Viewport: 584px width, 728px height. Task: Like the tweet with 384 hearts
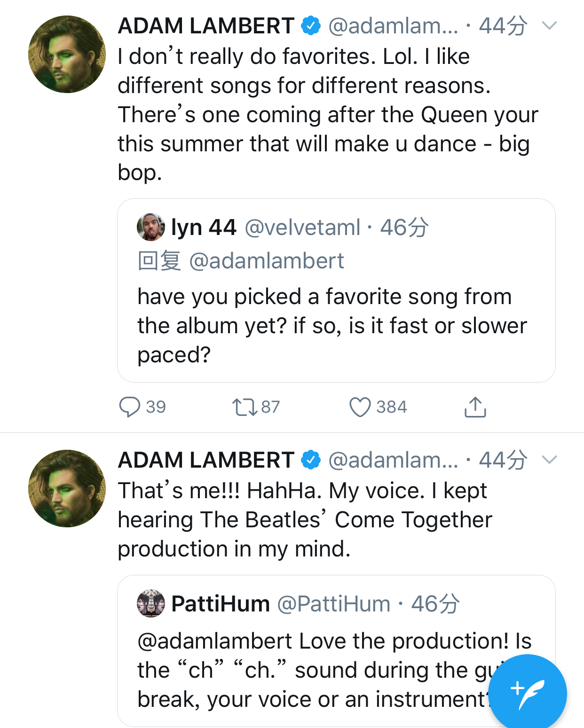[x=360, y=407]
